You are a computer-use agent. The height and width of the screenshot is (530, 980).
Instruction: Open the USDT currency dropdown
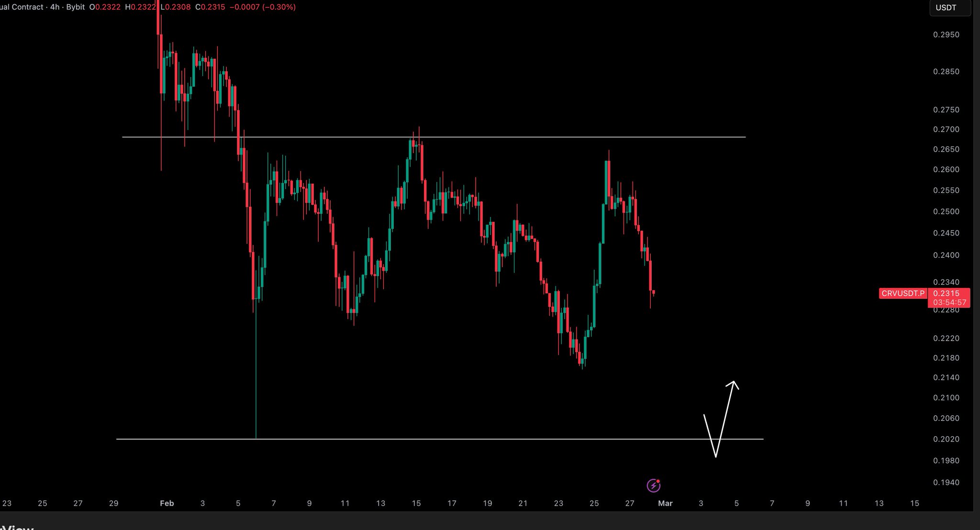coord(949,8)
